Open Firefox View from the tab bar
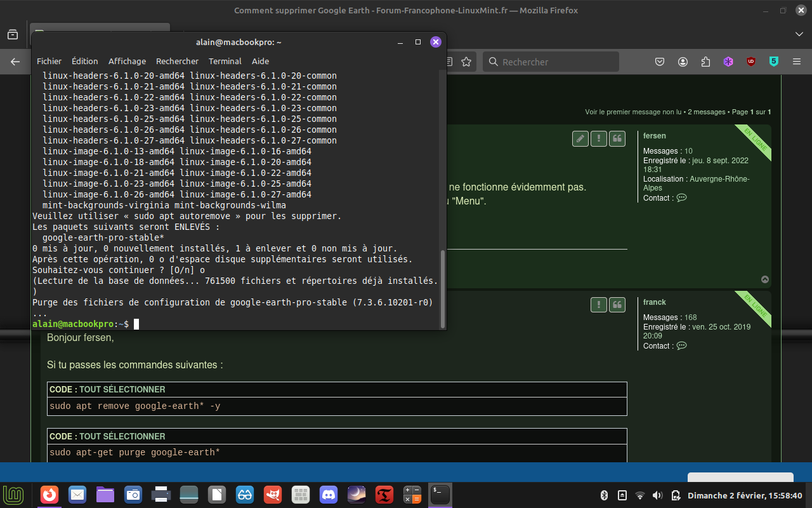 [x=13, y=34]
